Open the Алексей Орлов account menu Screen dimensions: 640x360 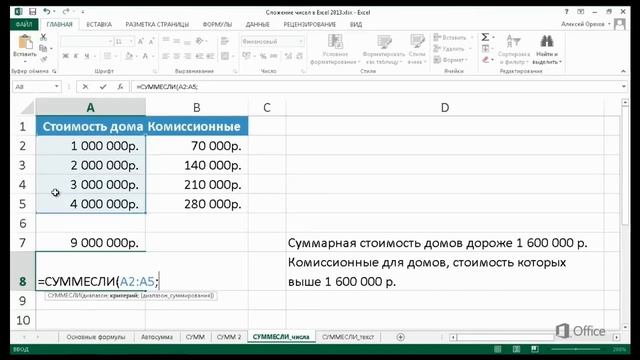click(585, 24)
